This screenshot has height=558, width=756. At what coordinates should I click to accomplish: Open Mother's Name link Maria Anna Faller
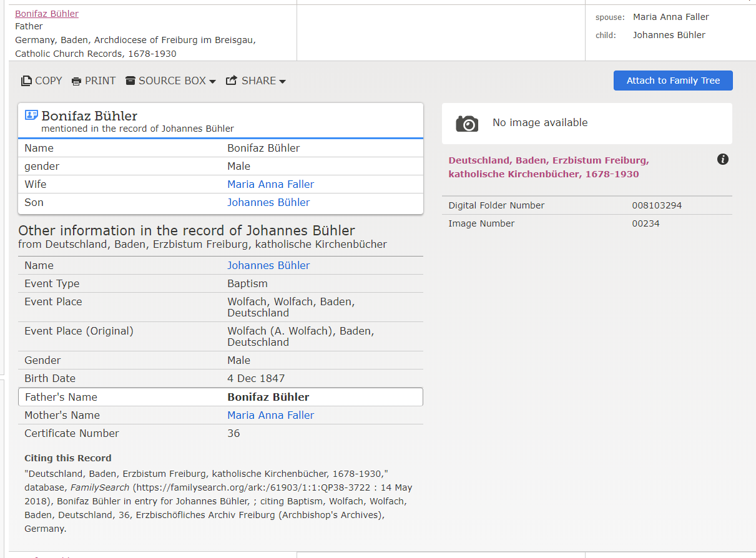tap(270, 415)
